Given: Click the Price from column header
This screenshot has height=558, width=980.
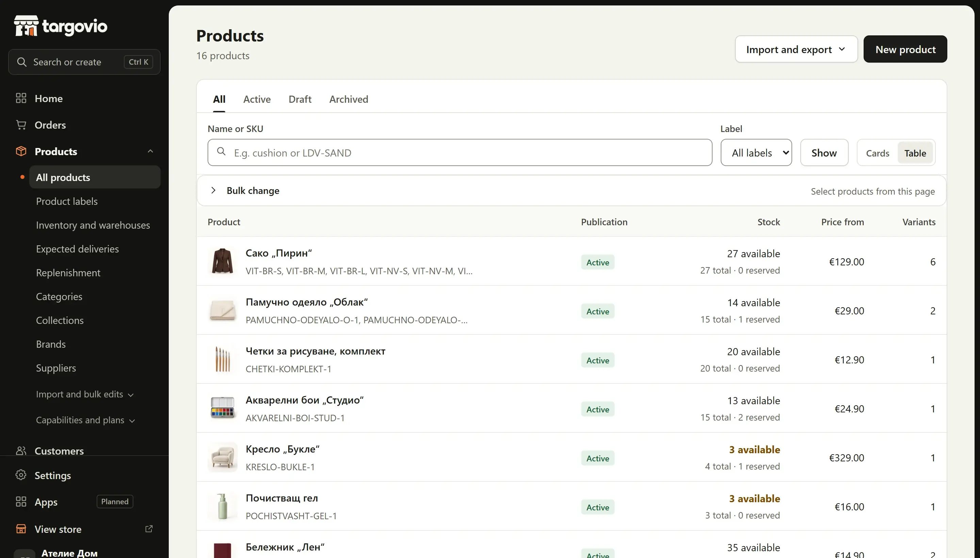Looking at the screenshot, I should [842, 222].
